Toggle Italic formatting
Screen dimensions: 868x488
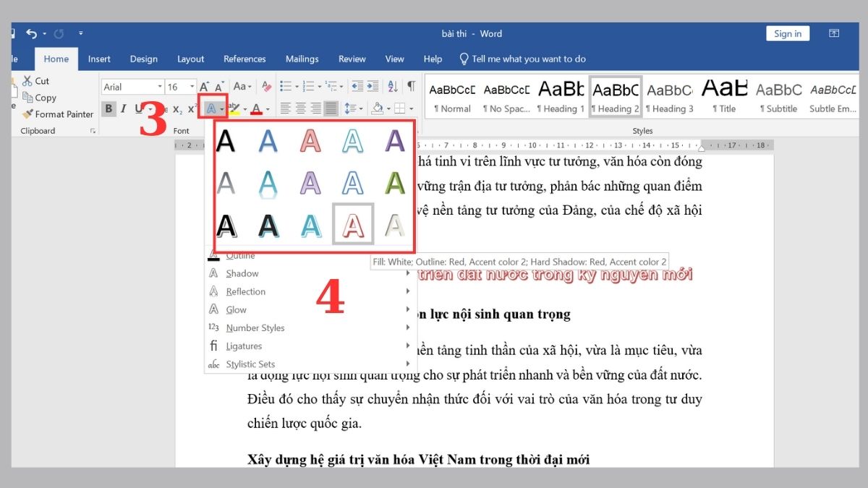124,109
